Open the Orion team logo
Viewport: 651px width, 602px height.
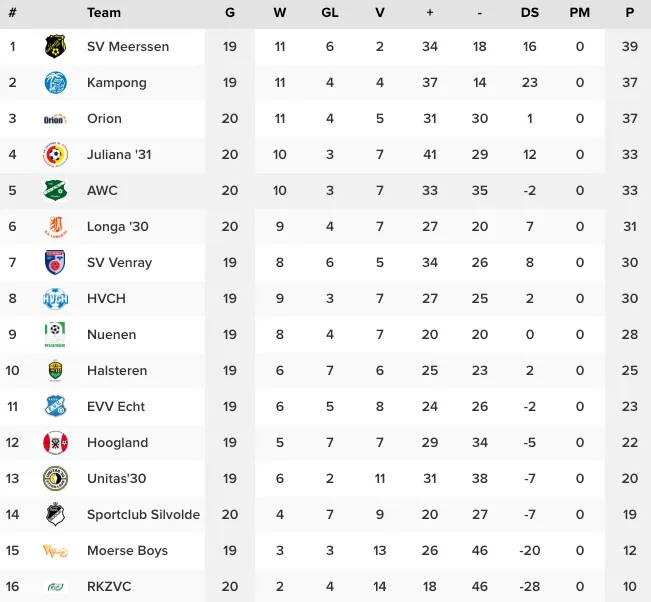click(55, 119)
